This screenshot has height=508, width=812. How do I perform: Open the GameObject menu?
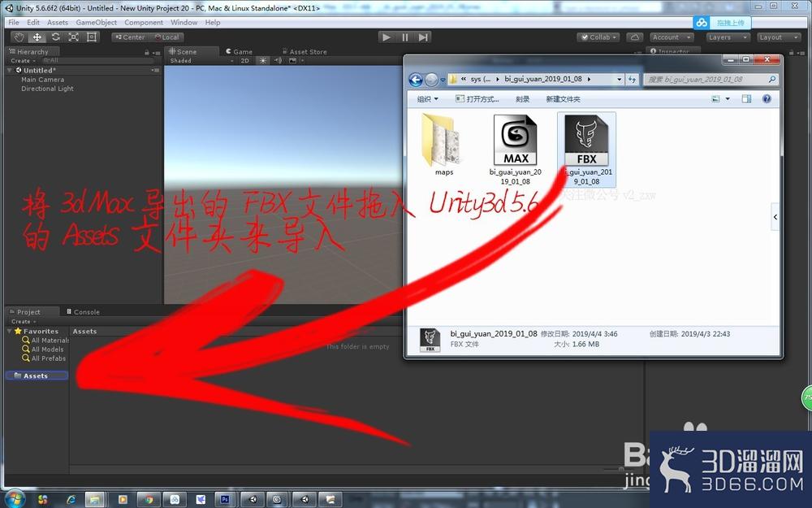pyautogui.click(x=97, y=22)
